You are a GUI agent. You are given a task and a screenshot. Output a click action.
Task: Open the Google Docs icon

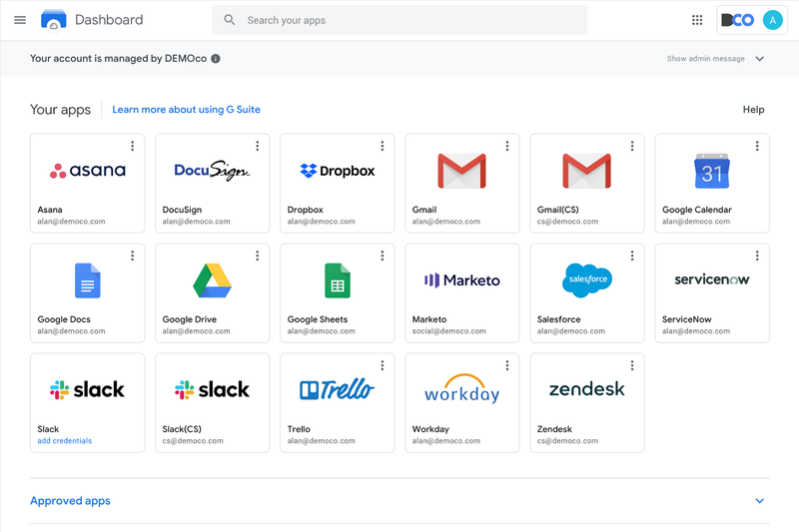pyautogui.click(x=88, y=280)
